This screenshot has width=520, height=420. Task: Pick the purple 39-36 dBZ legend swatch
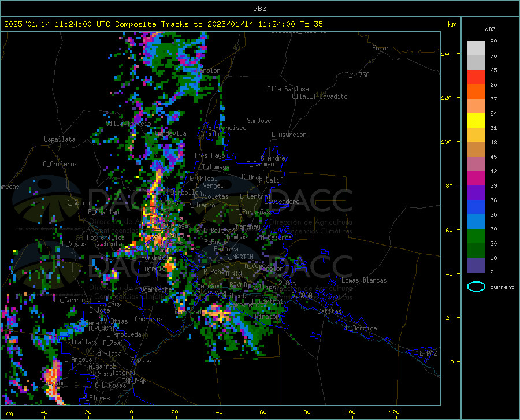tap(476, 193)
